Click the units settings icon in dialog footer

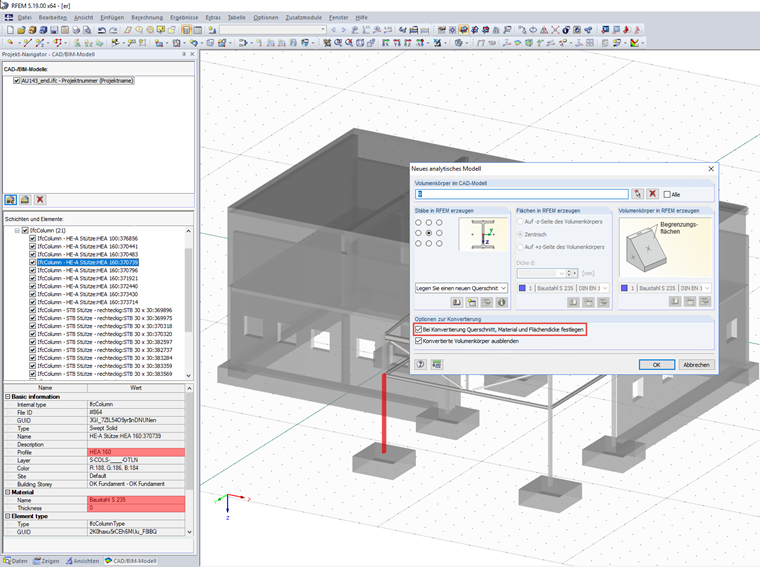[436, 365]
